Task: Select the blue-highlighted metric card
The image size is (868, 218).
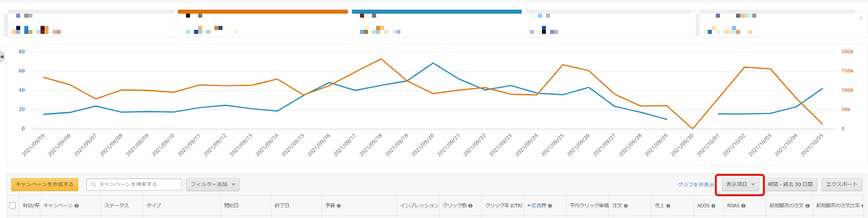Action: 436,24
